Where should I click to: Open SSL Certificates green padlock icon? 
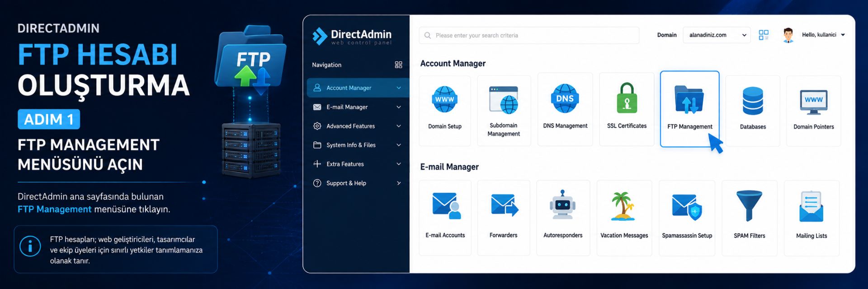click(x=627, y=98)
